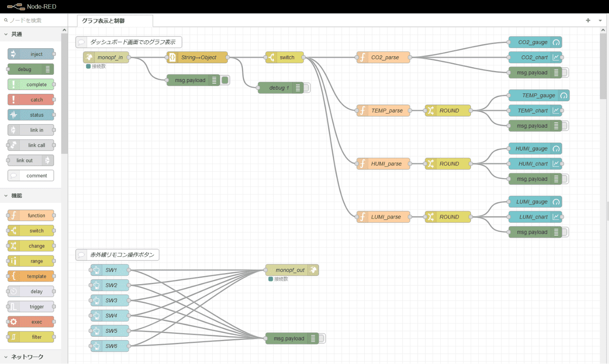
Task: Click the workspace vertical scrollbar
Action: [x=603, y=68]
